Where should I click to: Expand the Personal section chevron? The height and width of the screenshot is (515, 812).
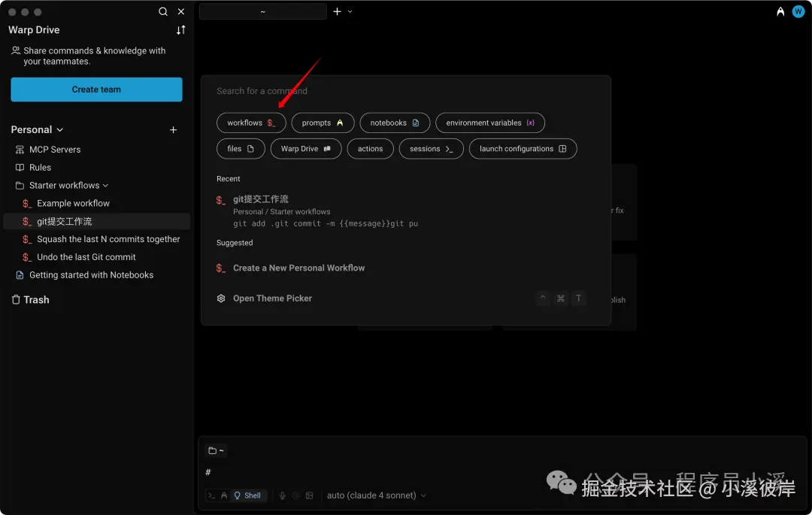(60, 130)
